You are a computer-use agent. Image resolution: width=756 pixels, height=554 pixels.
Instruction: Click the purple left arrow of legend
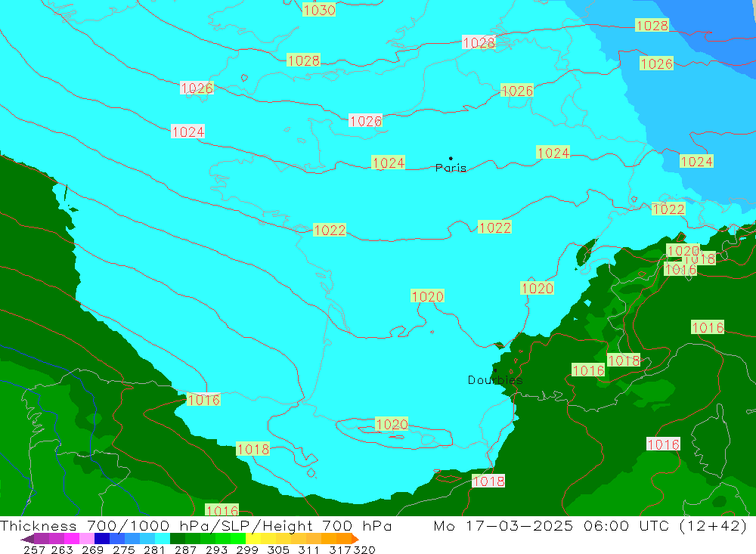27,539
